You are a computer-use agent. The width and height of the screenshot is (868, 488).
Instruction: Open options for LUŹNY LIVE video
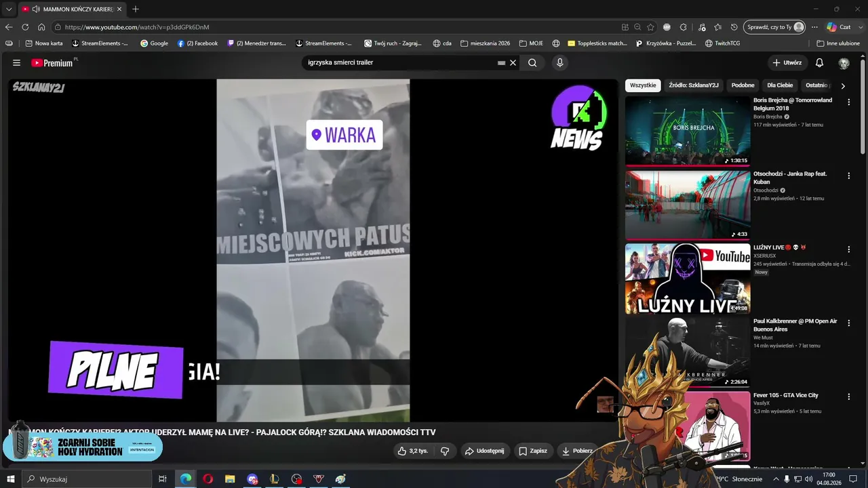click(x=848, y=249)
